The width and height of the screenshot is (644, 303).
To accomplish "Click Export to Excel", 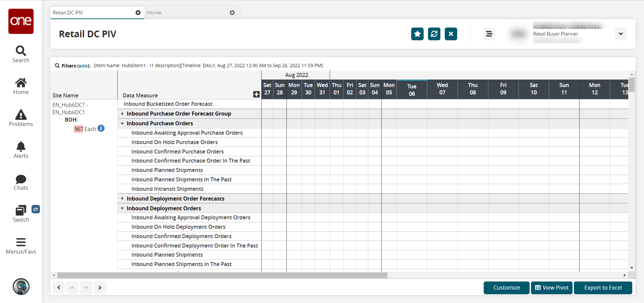I will coord(603,288).
